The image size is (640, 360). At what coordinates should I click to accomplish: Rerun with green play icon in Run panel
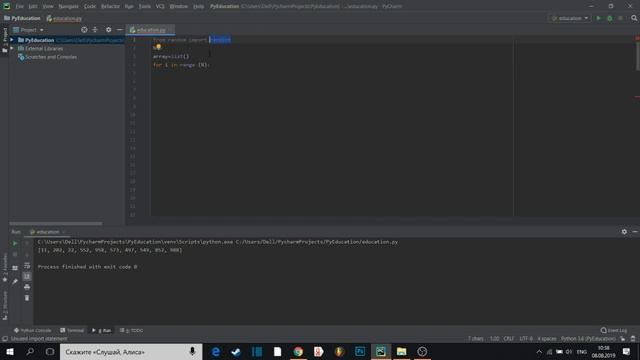(x=15, y=243)
